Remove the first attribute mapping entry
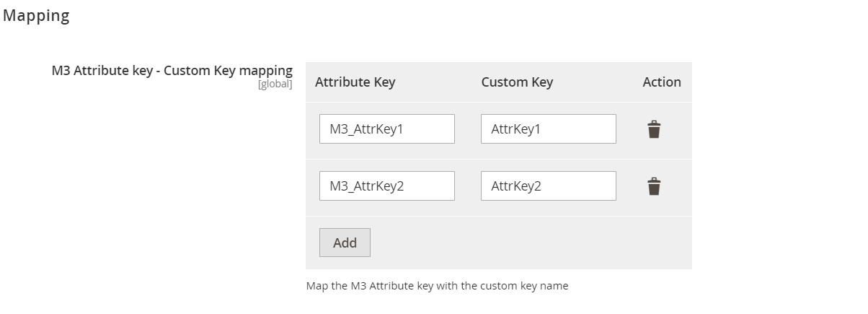The height and width of the screenshot is (314, 868). point(653,130)
